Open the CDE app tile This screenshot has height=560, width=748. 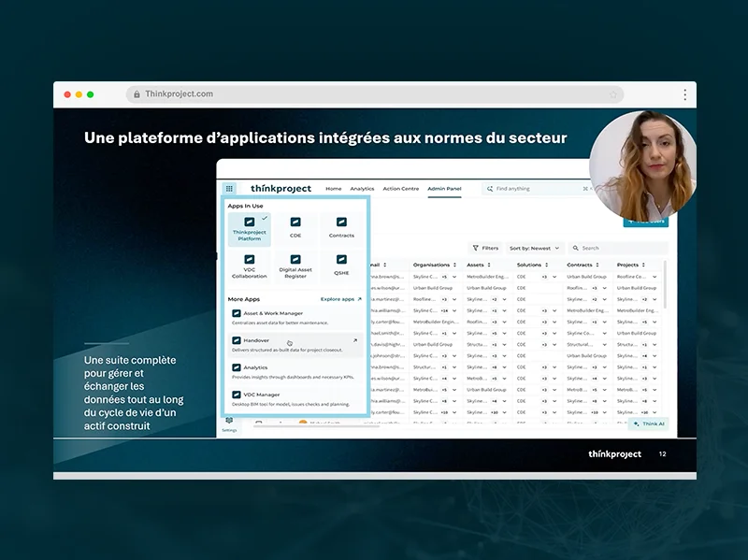pyautogui.click(x=295, y=227)
